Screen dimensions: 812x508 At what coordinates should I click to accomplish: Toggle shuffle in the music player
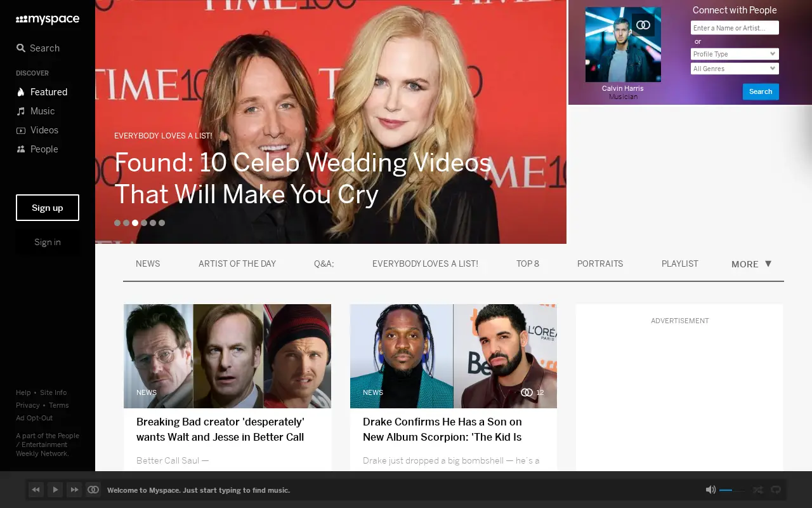point(757,490)
